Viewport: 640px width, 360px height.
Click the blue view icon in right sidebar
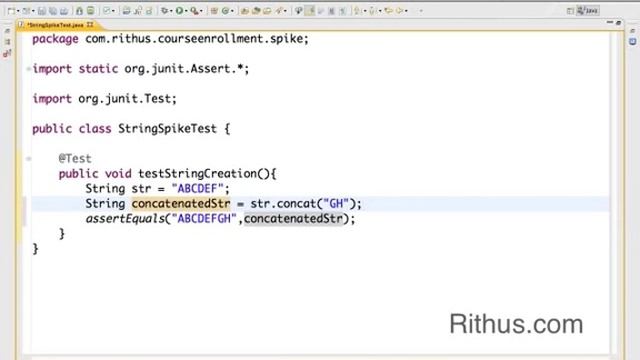click(632, 41)
